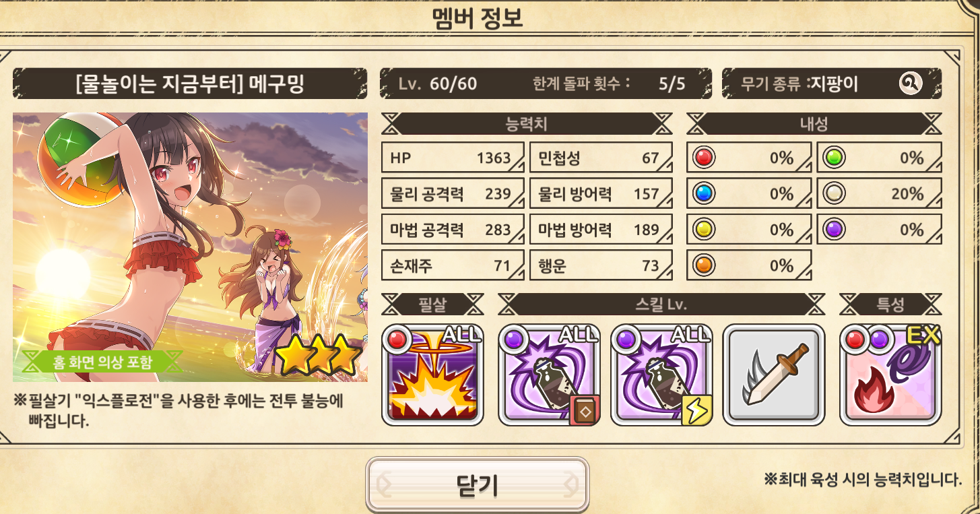This screenshot has height=514, width=980.
Task: Select the 무기 종류 지팡이 weapon type bar
Action: coord(832,84)
